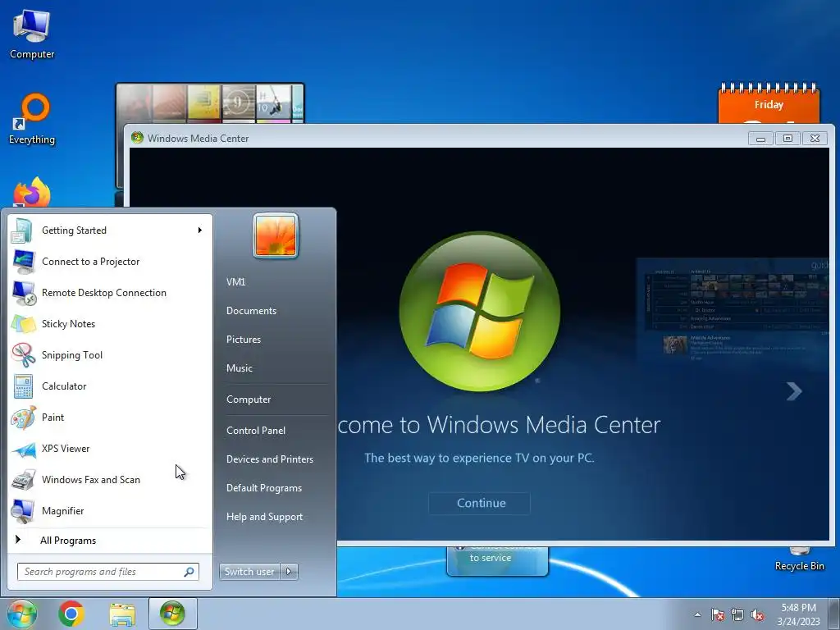The image size is (840, 630).
Task: Open the Computer desktop icon
Action: click(x=32, y=34)
